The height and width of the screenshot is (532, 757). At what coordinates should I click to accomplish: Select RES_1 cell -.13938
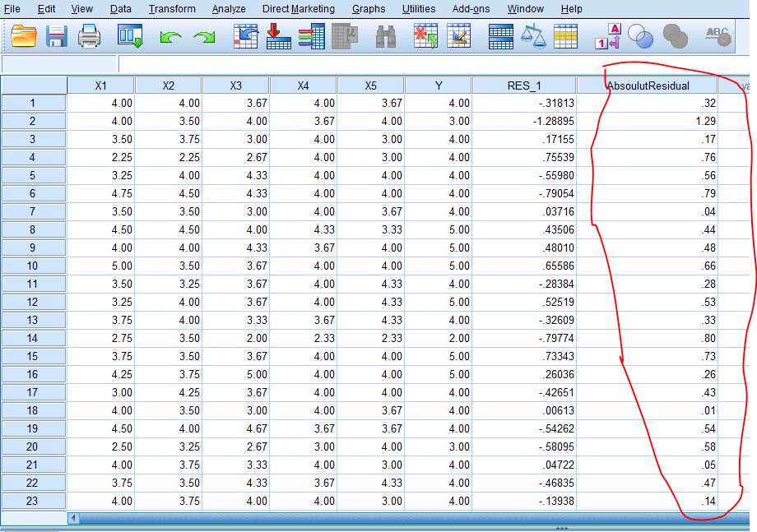point(524,501)
